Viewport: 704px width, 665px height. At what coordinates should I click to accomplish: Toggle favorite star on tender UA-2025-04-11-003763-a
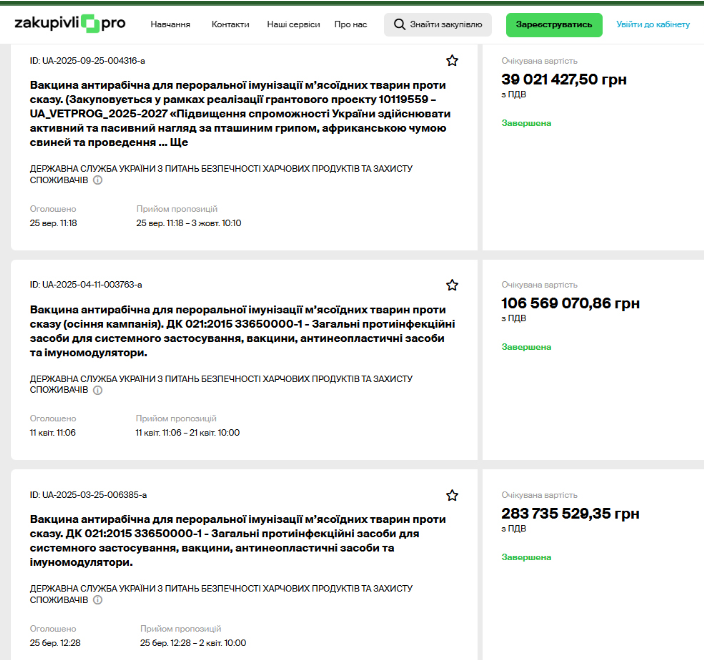(x=452, y=285)
